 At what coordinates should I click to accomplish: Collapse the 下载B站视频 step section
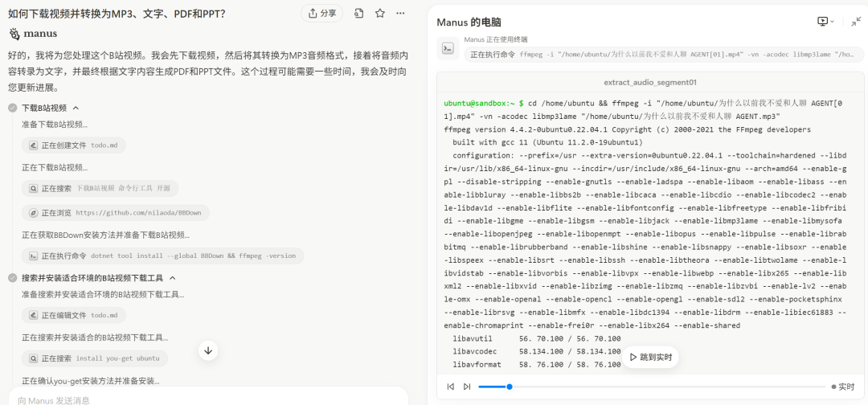click(x=76, y=108)
